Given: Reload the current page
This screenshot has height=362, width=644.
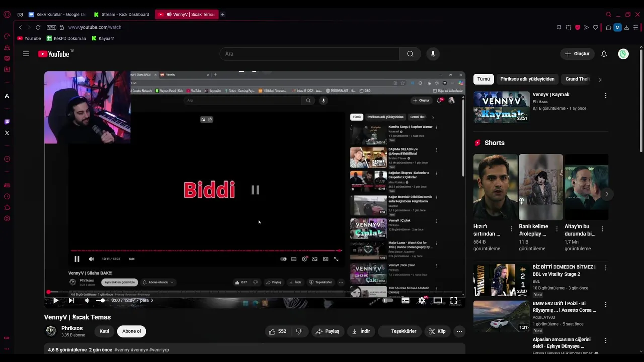Looking at the screenshot, I should pos(38,27).
